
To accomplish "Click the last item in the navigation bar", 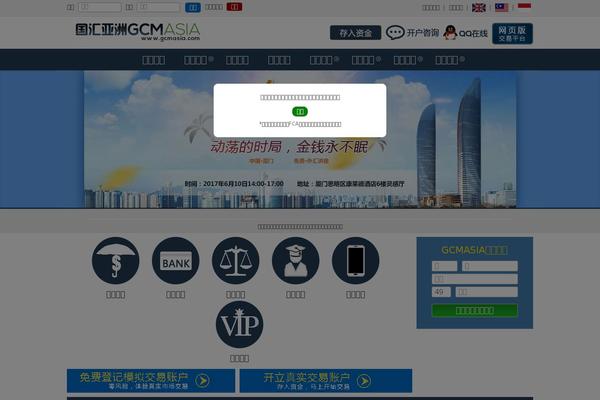I will (450, 60).
